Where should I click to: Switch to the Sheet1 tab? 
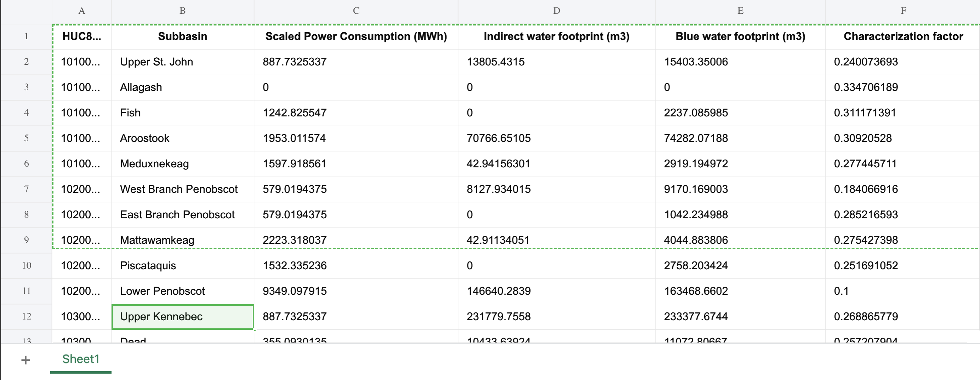(81, 359)
